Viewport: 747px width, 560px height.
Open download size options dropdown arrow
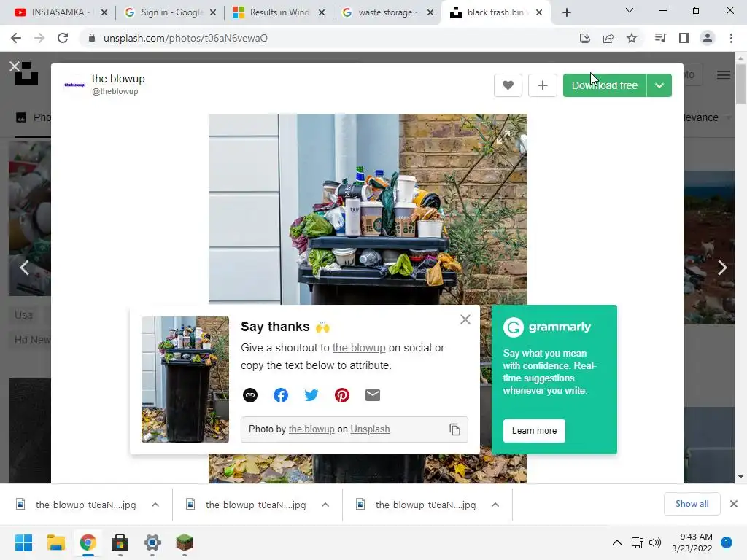pos(659,85)
